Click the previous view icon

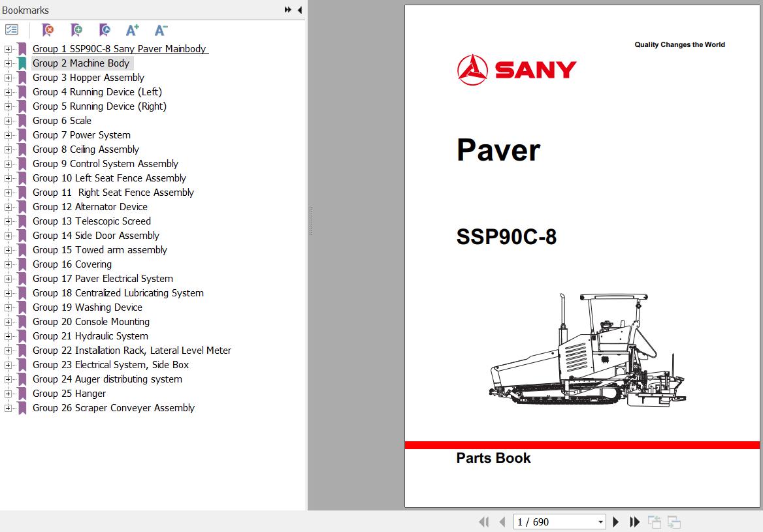coord(654,522)
